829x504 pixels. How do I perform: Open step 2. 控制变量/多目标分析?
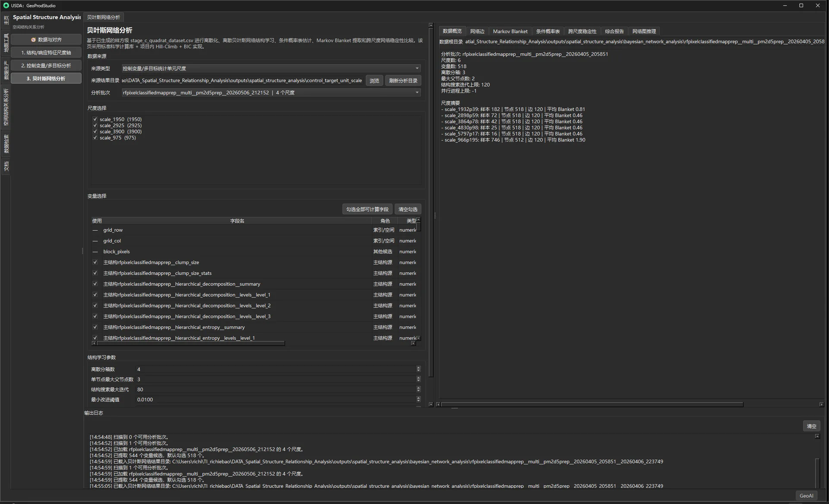[x=46, y=66]
